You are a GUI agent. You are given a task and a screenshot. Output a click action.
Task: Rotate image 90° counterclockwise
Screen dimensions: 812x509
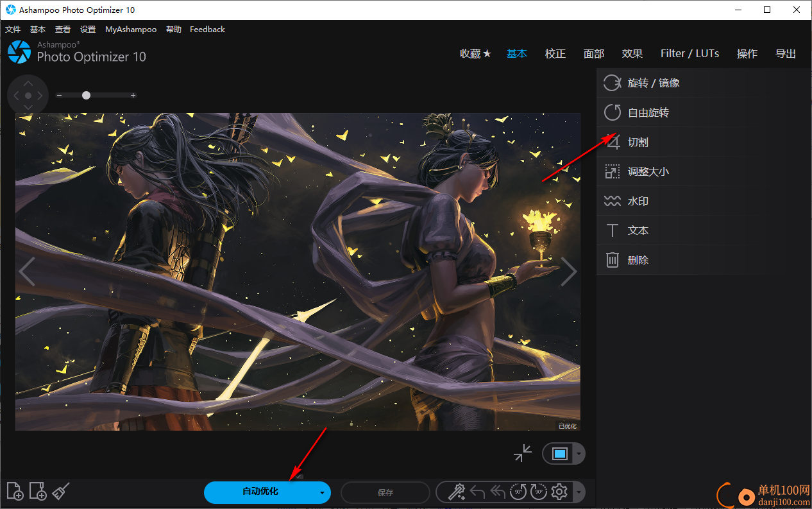coord(518,492)
